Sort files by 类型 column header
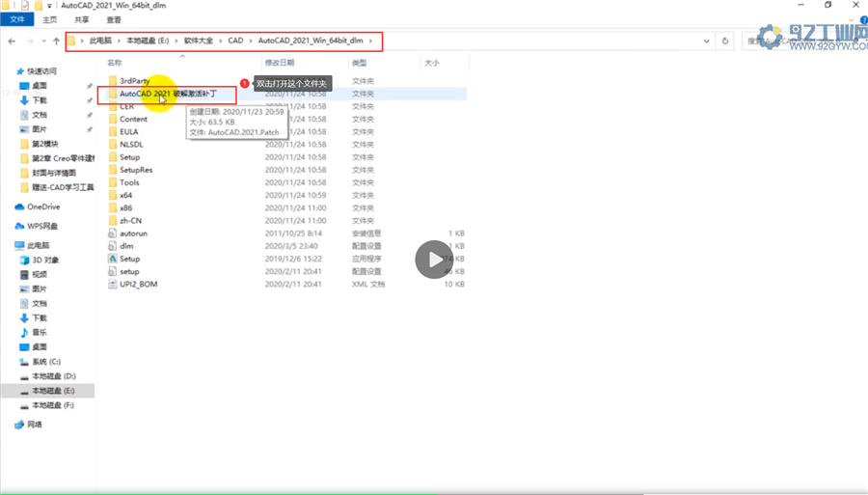 click(360, 63)
